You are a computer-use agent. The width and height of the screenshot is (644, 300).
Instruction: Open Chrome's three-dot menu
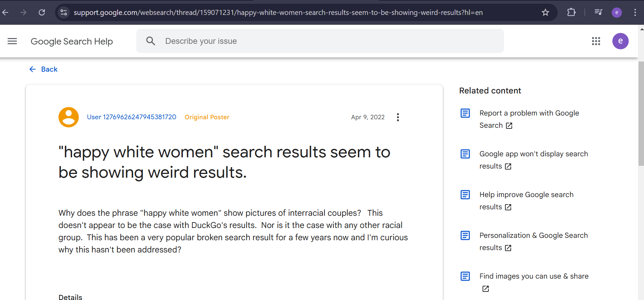pyautogui.click(x=635, y=13)
